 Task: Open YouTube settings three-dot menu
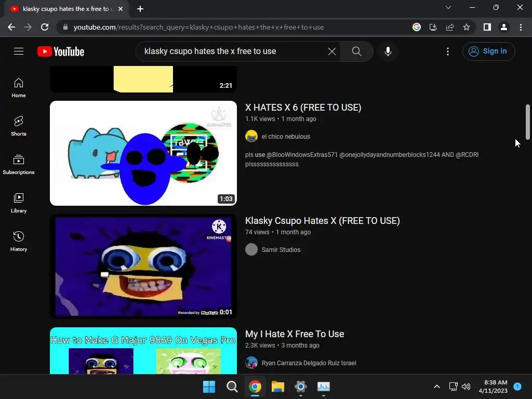point(448,51)
